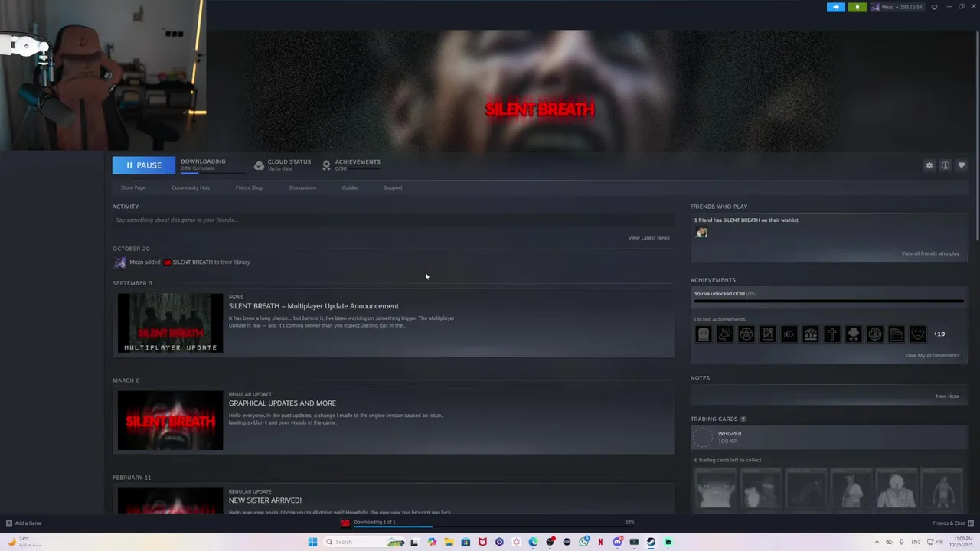Open New Sister Arrived article
The height and width of the screenshot is (551, 980).
click(265, 500)
